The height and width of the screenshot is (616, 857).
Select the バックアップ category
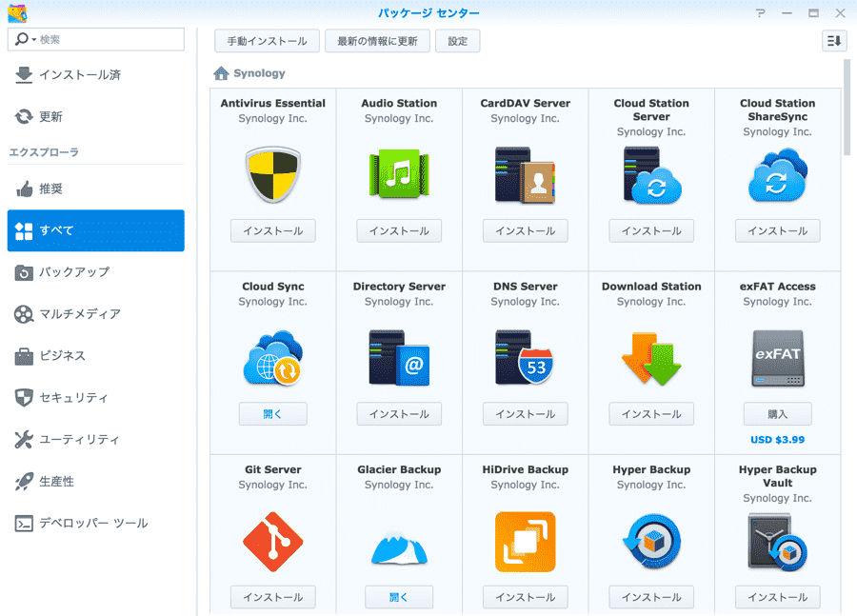95,272
